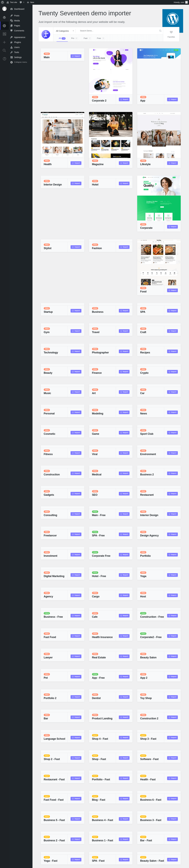The height and width of the screenshot is (868, 189).
Task: Import the Beauty Salon - Fast demo
Action: [172, 860]
